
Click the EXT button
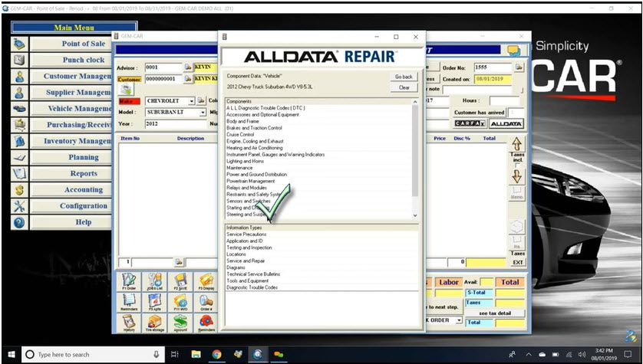[x=517, y=262]
